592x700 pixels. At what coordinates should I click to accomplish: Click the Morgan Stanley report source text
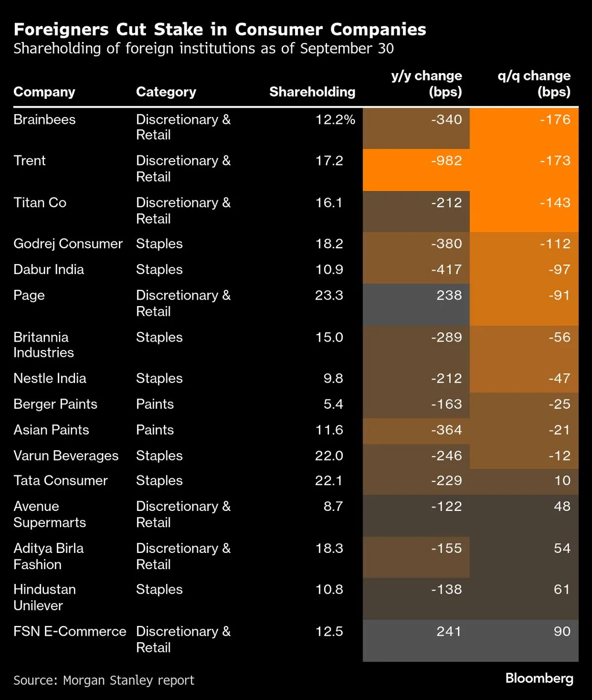104,680
